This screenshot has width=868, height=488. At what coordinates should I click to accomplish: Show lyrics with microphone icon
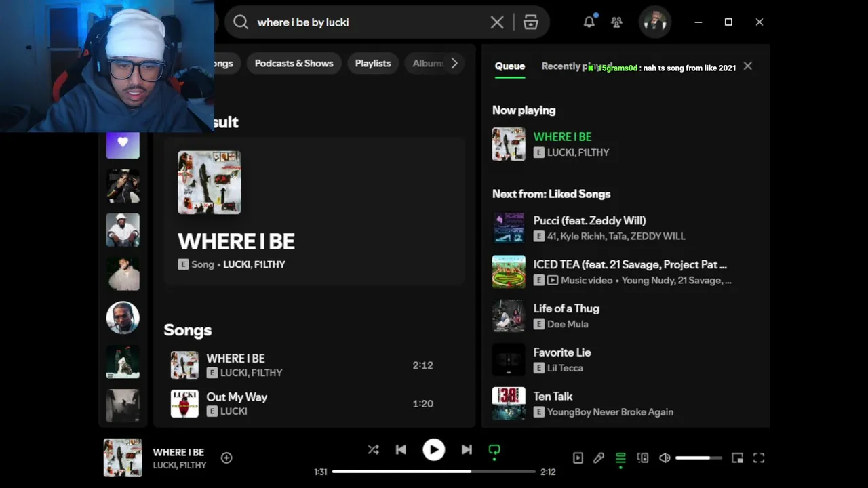[599, 458]
